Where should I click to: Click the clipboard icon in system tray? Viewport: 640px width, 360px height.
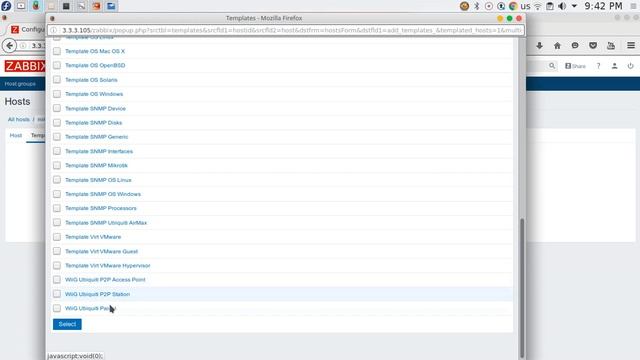550,6
